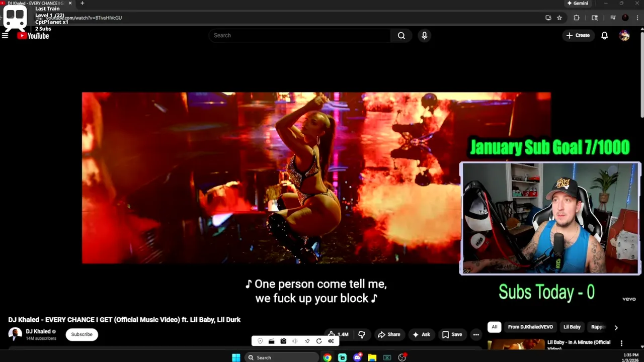Screen dimensions: 644x362
Task: Open the taskbar clock and date
Action: coord(631,357)
